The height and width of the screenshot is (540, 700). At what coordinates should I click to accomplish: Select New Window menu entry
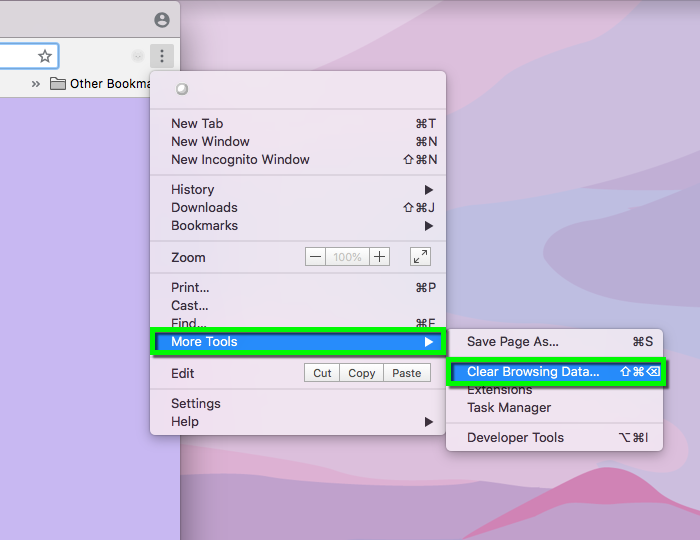[x=298, y=141]
